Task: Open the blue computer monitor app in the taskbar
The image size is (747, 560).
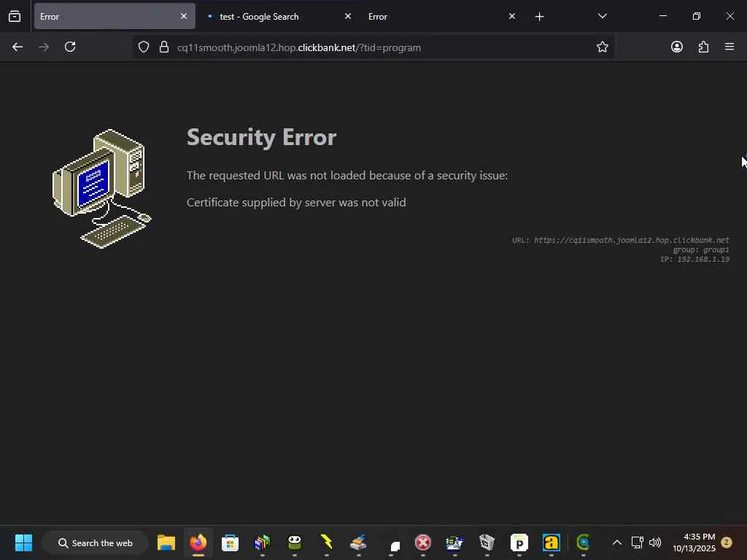Action: click(x=455, y=542)
